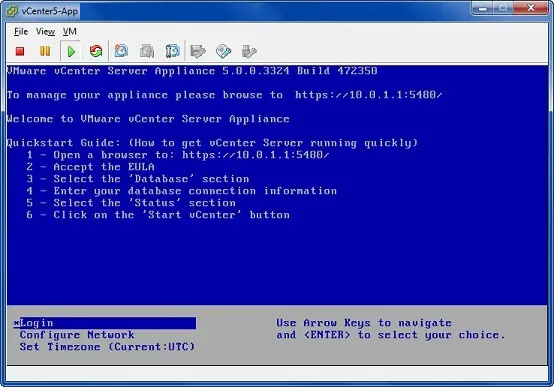Click '<ENTER> to select your choice' hint
Viewport: 554px width, 387px height.
coord(404,335)
